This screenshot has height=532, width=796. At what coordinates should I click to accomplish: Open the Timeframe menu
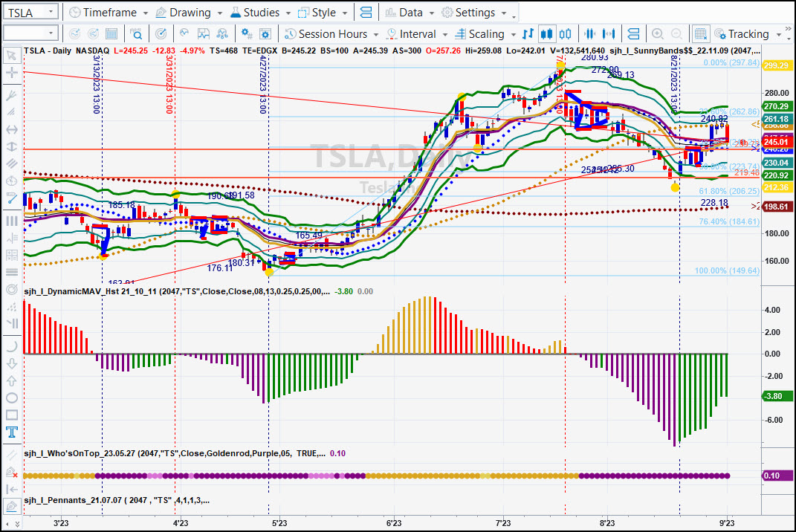[109, 12]
